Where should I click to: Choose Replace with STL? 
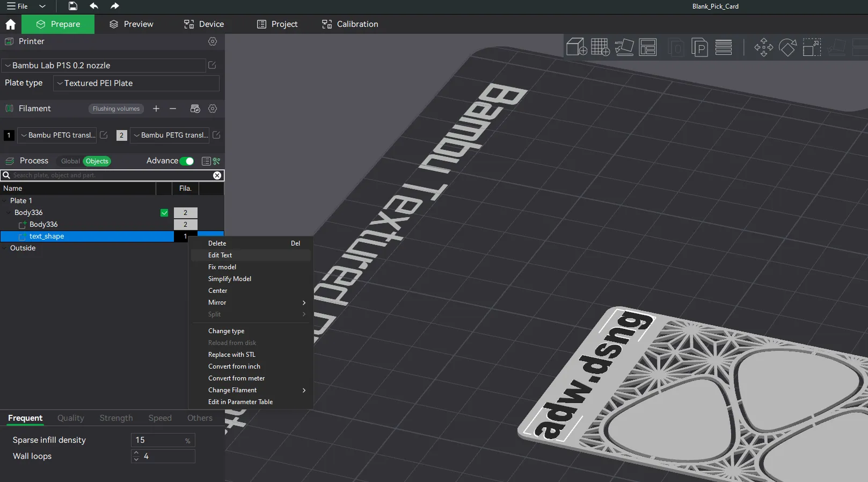251,355
